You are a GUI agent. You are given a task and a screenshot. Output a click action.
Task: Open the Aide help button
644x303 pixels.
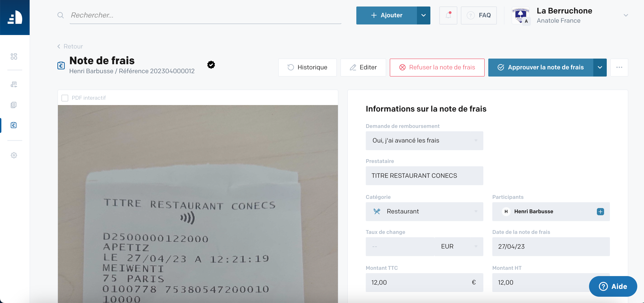613,286
